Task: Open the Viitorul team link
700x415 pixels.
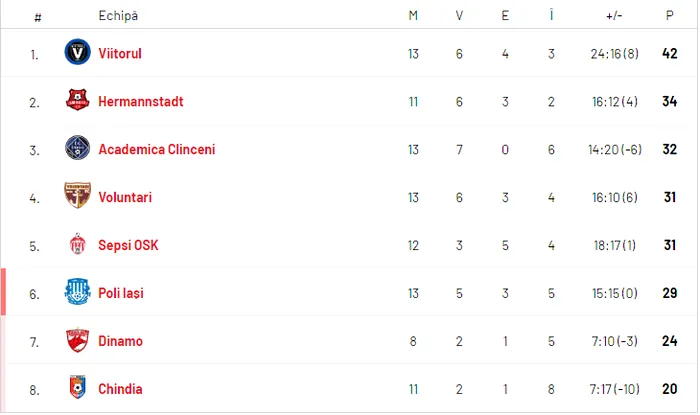Action: 120,53
